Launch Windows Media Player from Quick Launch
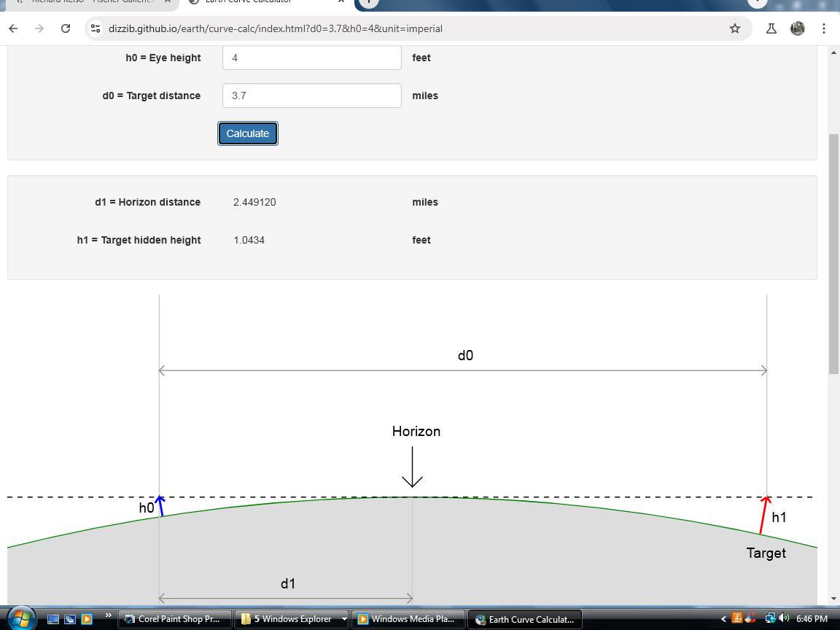 [x=86, y=619]
